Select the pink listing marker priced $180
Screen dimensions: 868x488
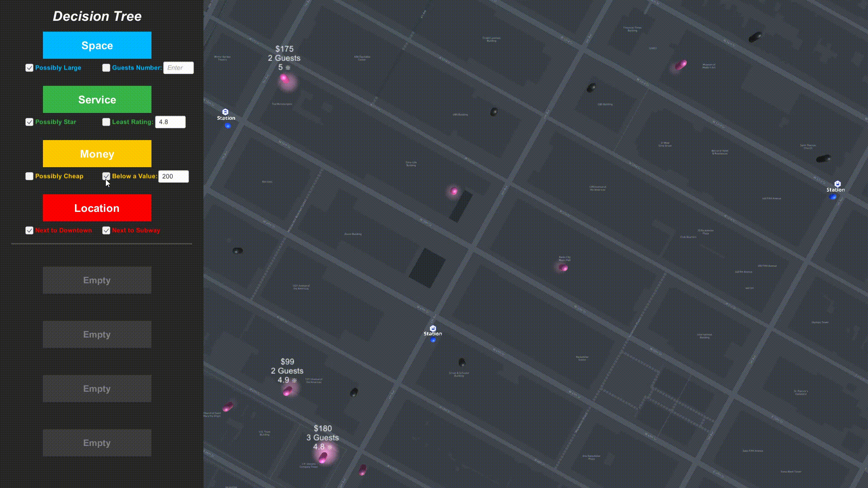coord(323,457)
